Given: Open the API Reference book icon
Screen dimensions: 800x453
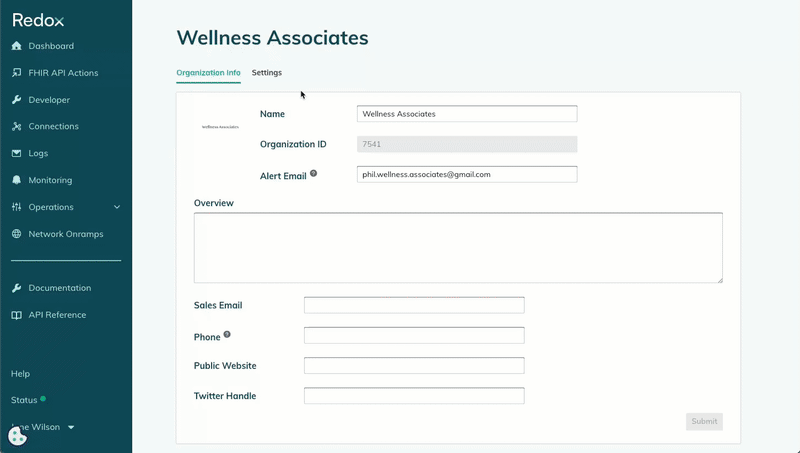Looking at the screenshot, I should [16, 315].
